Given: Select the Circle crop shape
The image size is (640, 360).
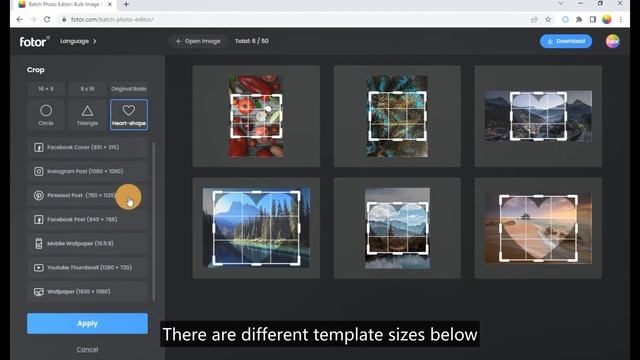Looking at the screenshot, I should pyautogui.click(x=46, y=115).
